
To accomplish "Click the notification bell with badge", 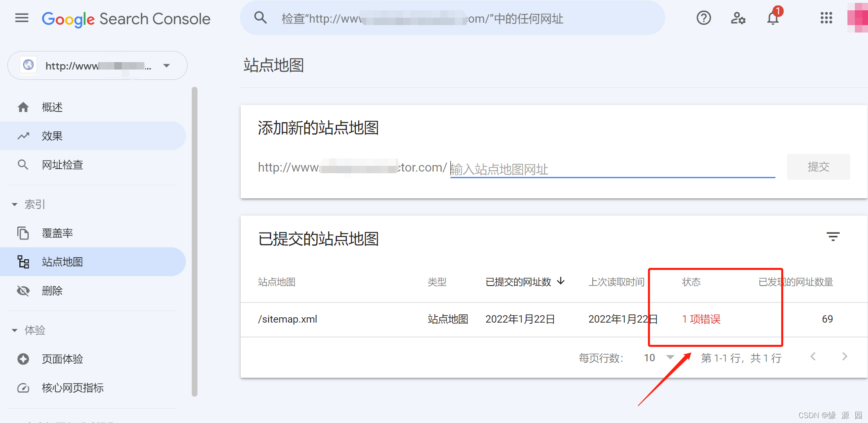I will (773, 18).
